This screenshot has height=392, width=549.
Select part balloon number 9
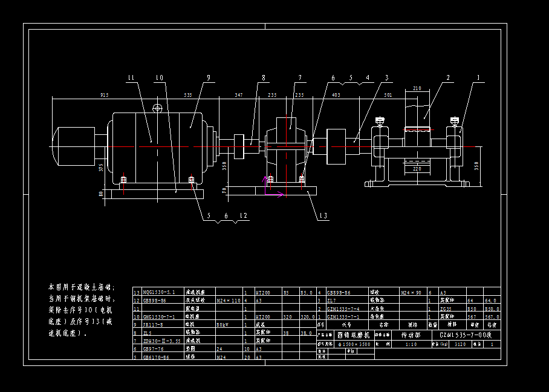(209, 78)
